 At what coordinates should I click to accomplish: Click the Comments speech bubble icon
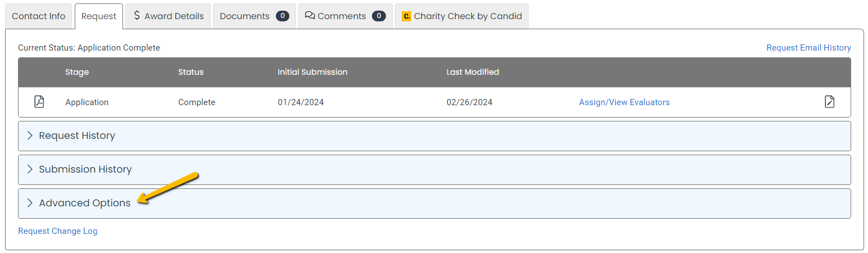[310, 16]
